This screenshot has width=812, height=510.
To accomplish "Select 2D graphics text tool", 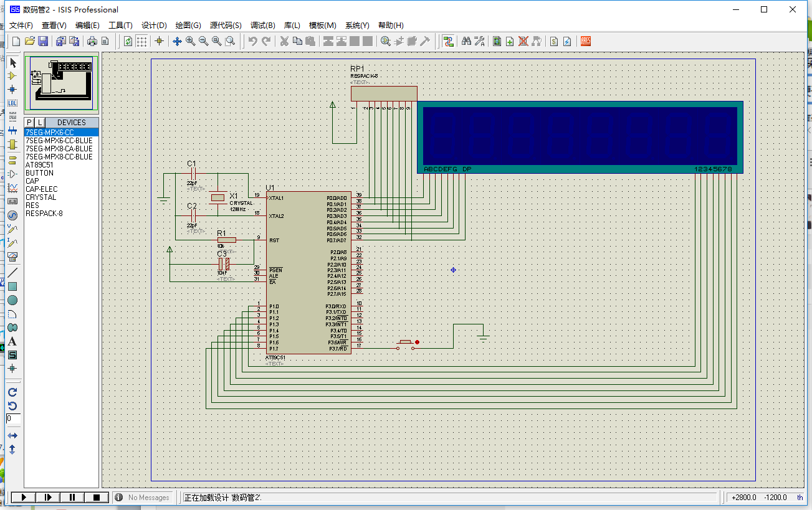I will [x=12, y=341].
